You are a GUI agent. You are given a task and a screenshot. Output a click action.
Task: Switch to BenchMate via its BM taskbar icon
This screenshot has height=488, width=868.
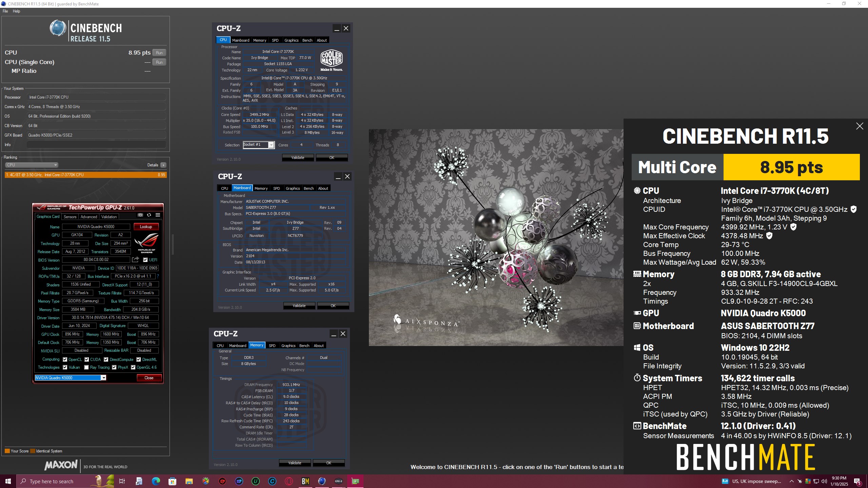(x=305, y=481)
